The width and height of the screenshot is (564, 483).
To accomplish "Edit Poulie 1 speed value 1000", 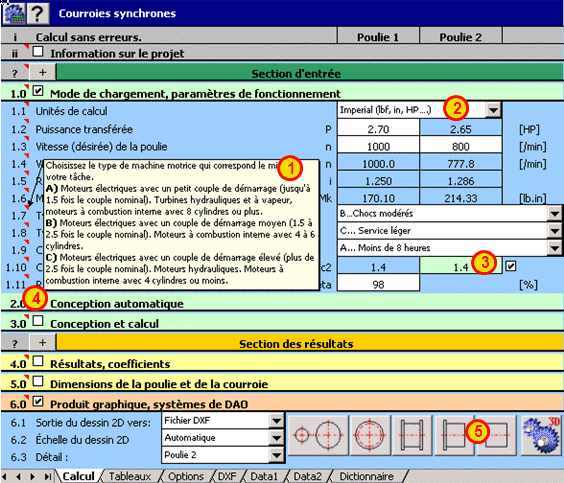I will pyautogui.click(x=378, y=146).
